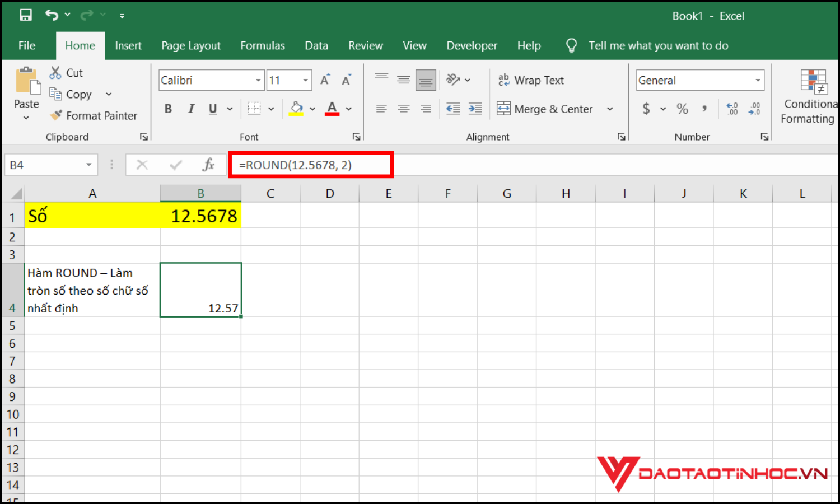This screenshot has width=840, height=504.
Task: Click the Increase Indent icon
Action: [475, 109]
